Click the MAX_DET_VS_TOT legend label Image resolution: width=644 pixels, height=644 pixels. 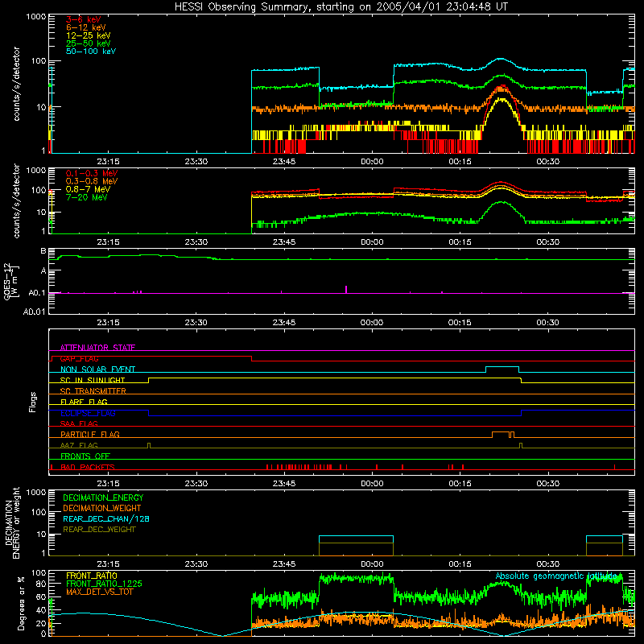99,592
